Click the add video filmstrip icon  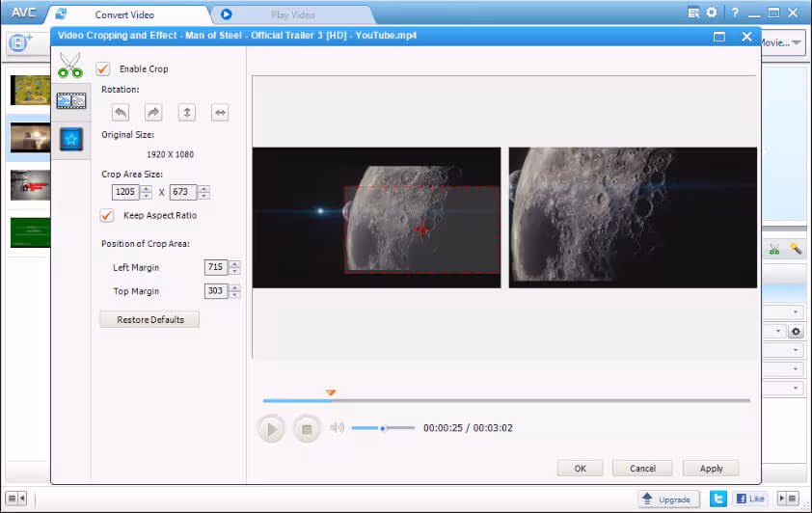(x=20, y=41)
